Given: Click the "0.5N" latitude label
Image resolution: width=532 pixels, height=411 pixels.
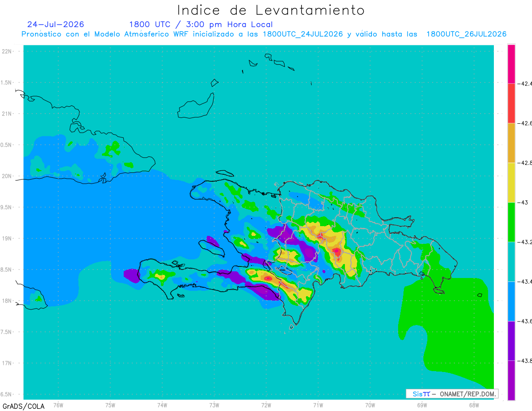Looking at the screenshot, I should [7, 145].
